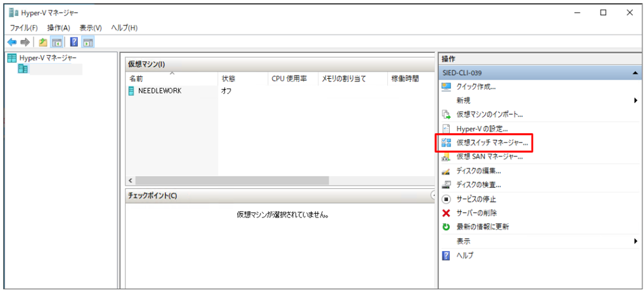Viewport: 644px width, 292px height.
Task: Open 仮想 SAN マネージャー... action
Action: 489,157
